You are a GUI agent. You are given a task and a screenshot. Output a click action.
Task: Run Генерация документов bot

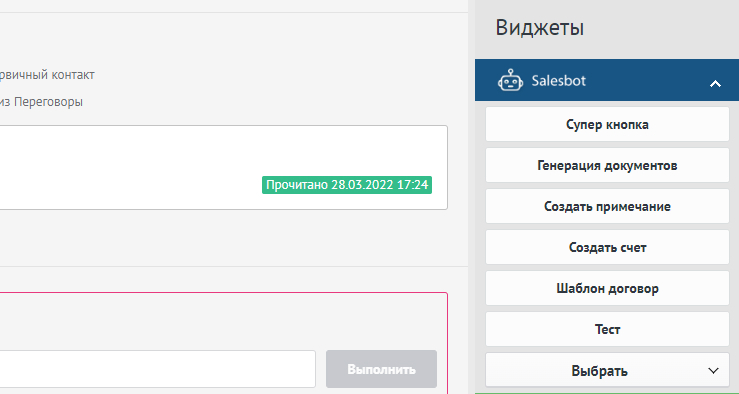click(x=607, y=165)
